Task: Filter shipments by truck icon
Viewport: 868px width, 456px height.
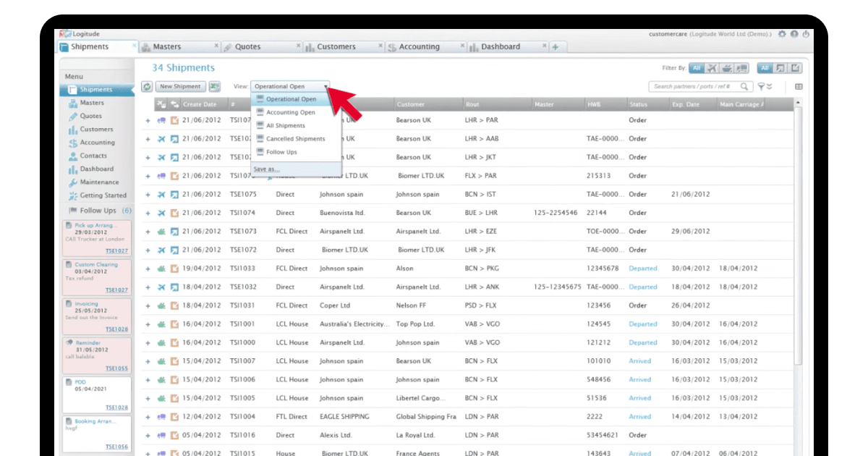Action: 741,68
